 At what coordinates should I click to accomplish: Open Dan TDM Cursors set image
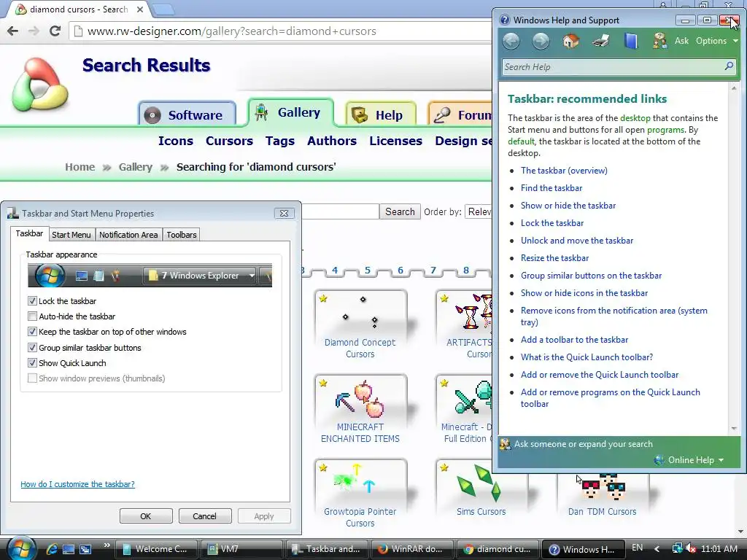(602, 488)
